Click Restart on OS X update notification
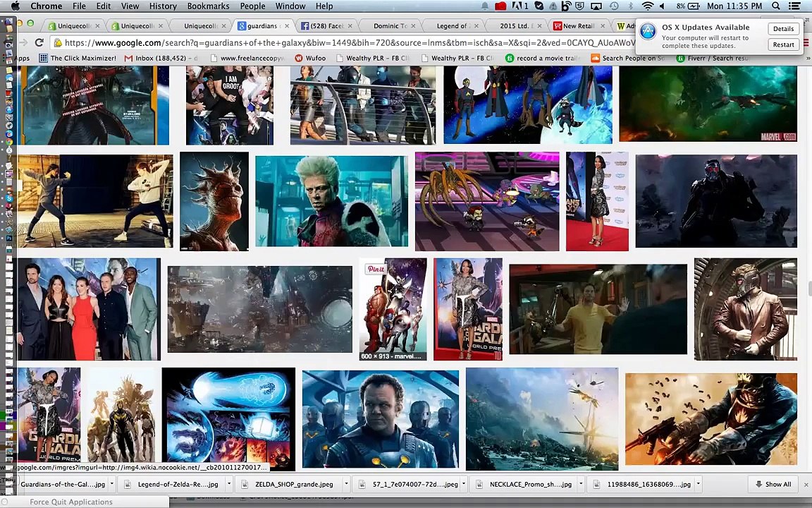The image size is (812, 508). [783, 44]
